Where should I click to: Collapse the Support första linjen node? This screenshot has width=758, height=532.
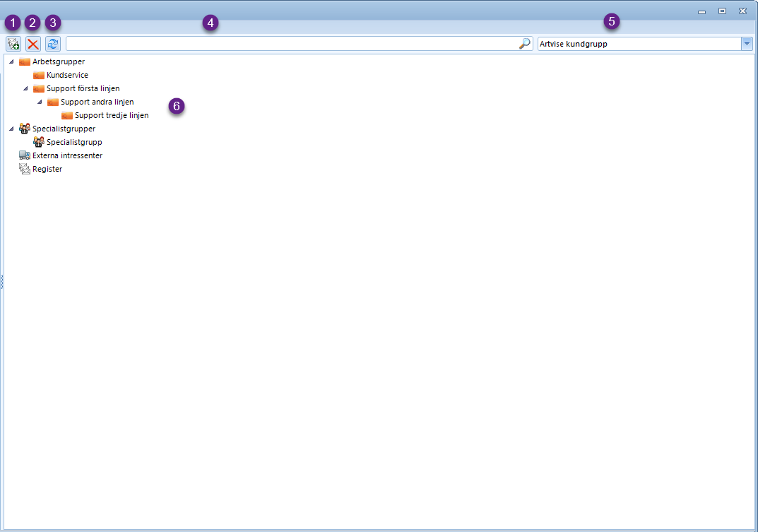25,88
